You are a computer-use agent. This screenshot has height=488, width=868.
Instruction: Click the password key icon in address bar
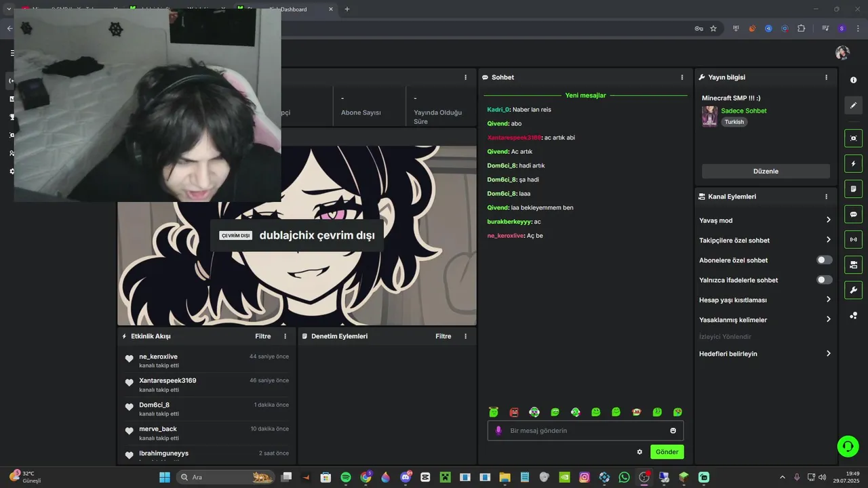click(x=698, y=28)
